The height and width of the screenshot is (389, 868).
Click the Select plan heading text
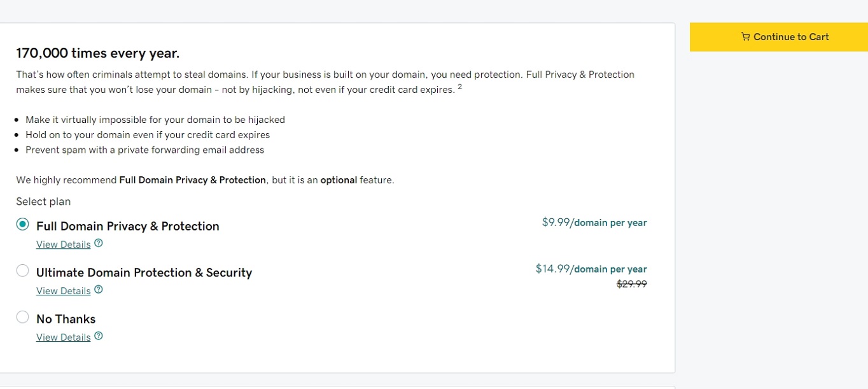(x=43, y=202)
